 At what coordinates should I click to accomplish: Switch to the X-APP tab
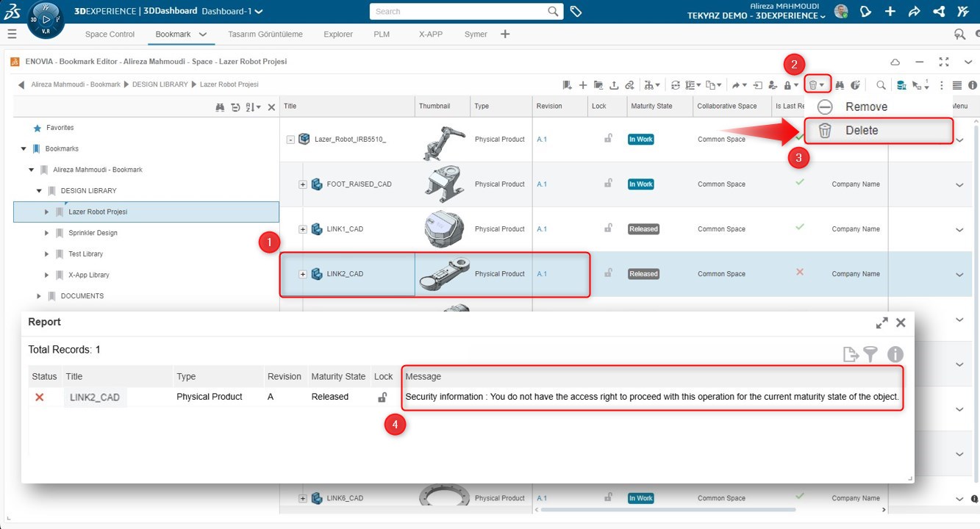click(431, 34)
